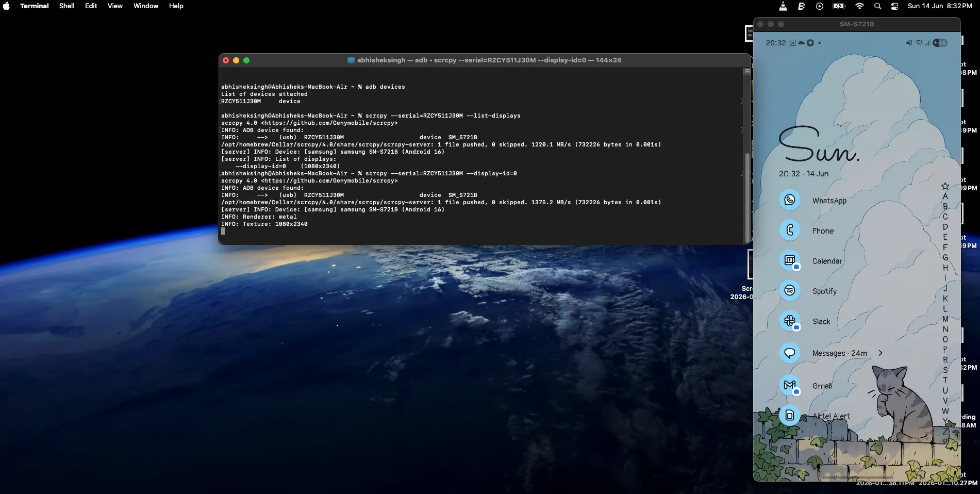
Task: Open Spotlight search magnifier
Action: 877,6
